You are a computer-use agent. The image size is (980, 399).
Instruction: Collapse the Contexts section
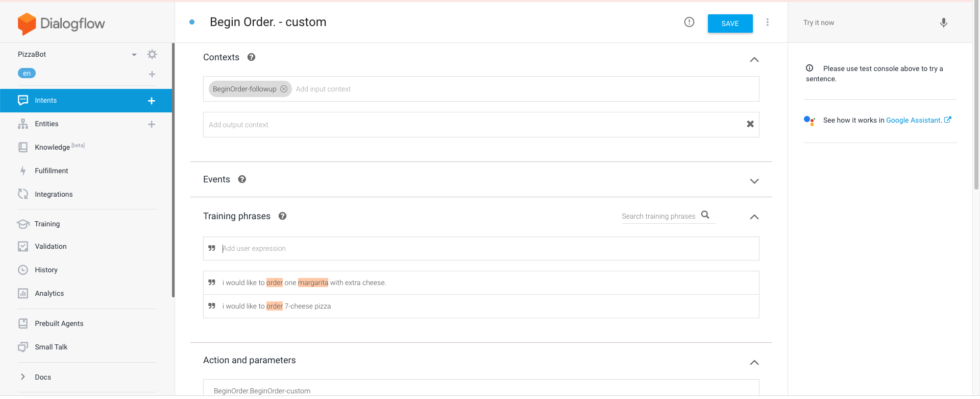coord(754,60)
